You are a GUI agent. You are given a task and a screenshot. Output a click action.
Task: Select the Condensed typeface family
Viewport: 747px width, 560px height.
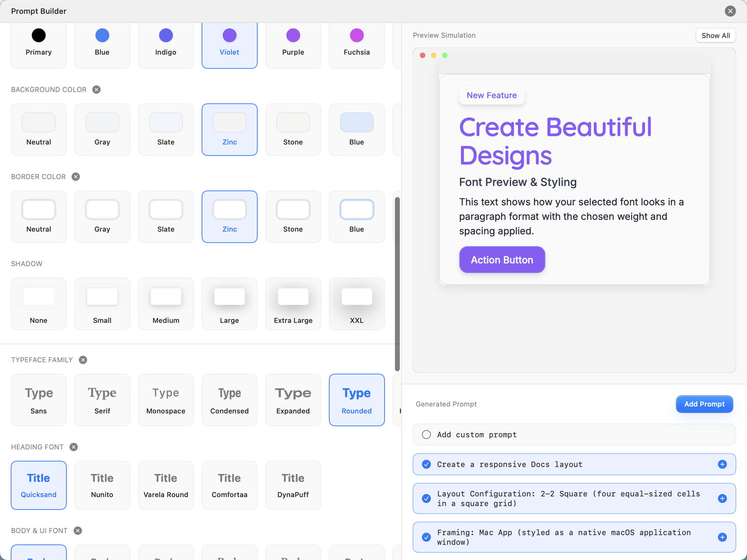click(230, 400)
